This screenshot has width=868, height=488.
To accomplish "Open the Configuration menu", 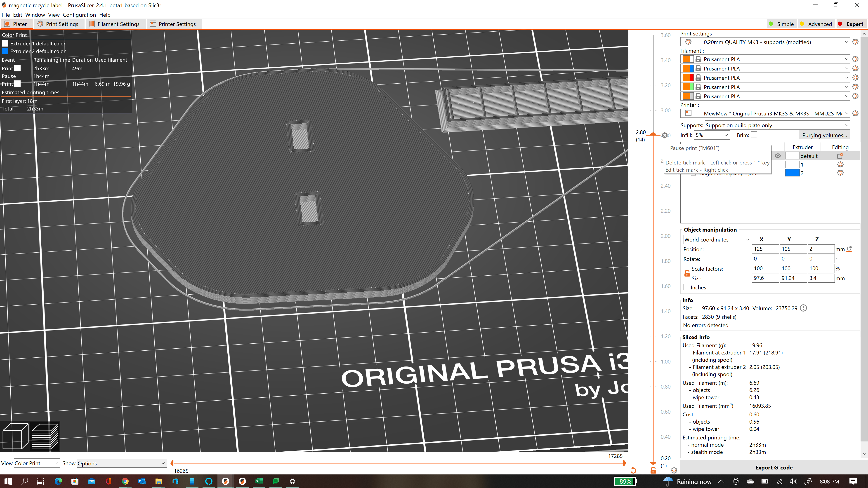I will click(79, 15).
